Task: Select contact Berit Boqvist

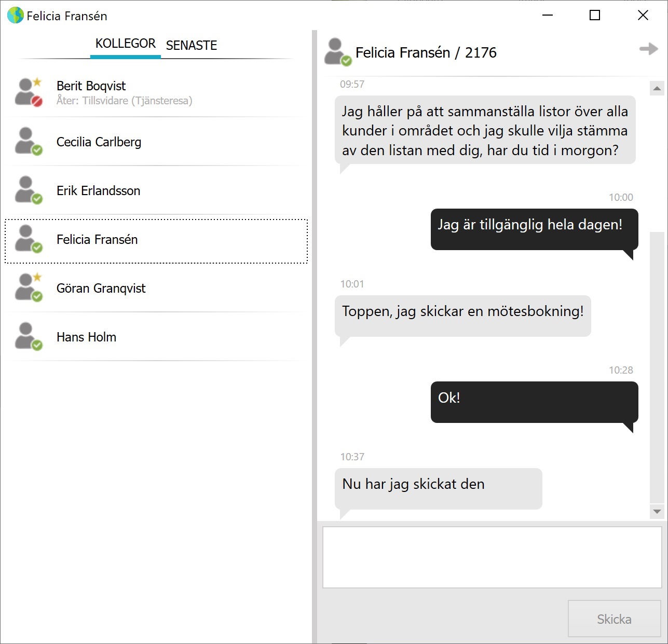Action: (156, 92)
